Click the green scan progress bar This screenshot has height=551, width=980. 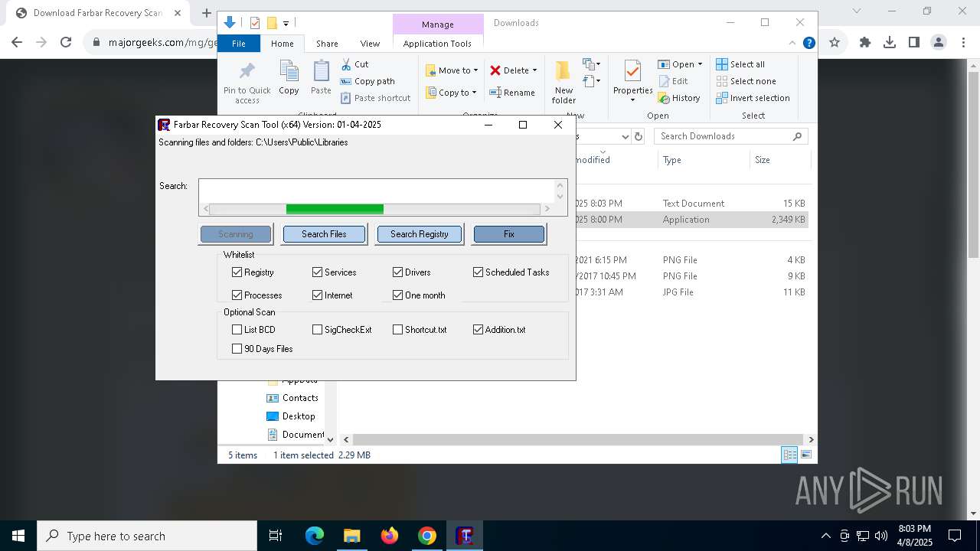(335, 209)
